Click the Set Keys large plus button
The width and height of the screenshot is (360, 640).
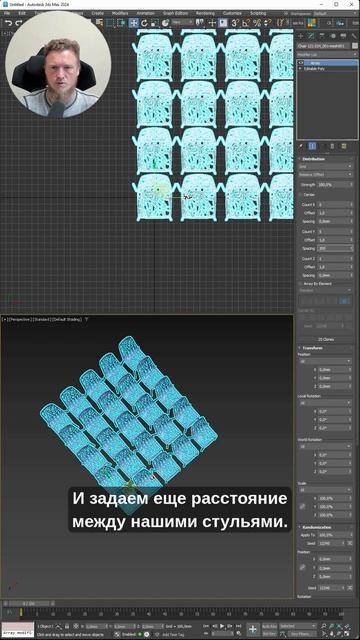tap(253, 629)
